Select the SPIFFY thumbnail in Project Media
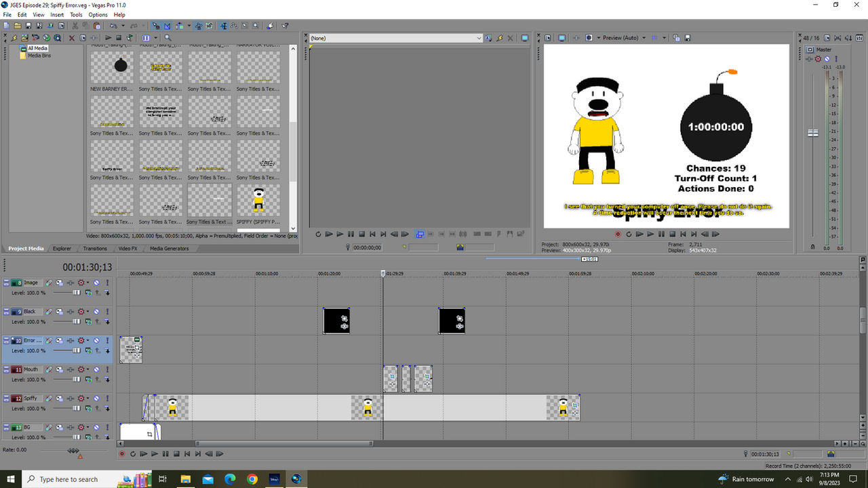This screenshot has width=868, height=488. click(x=258, y=200)
